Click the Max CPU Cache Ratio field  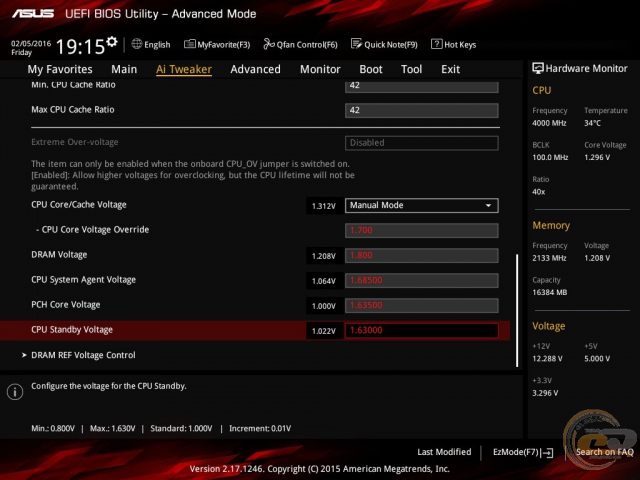422,110
